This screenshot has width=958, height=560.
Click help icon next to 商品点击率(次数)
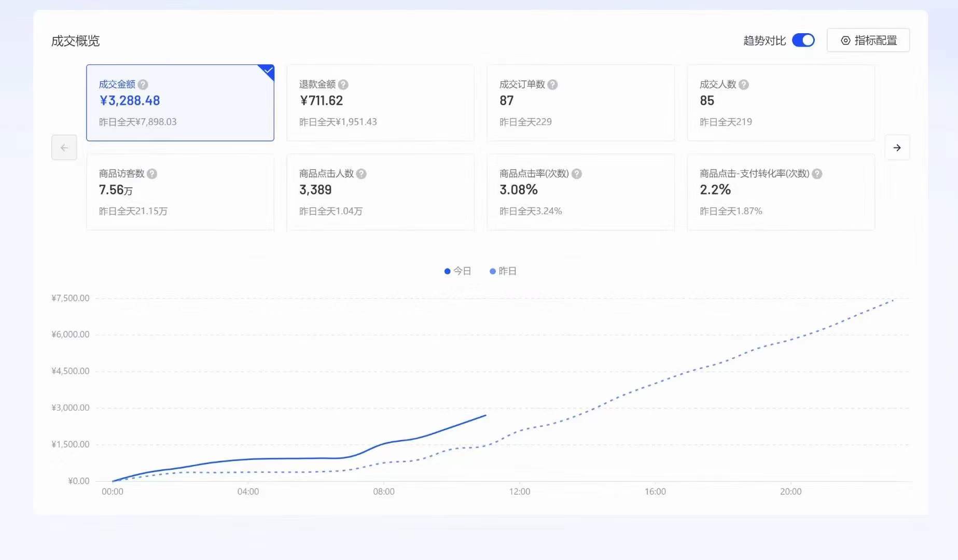577,174
